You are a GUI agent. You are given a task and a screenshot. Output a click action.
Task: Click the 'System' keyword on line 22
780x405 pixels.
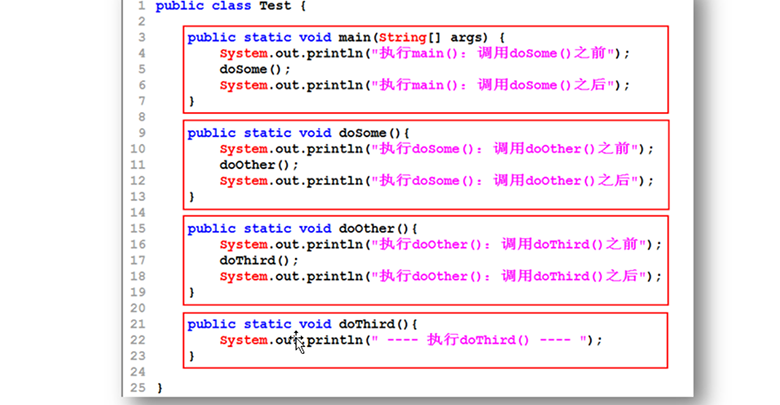tap(243, 340)
